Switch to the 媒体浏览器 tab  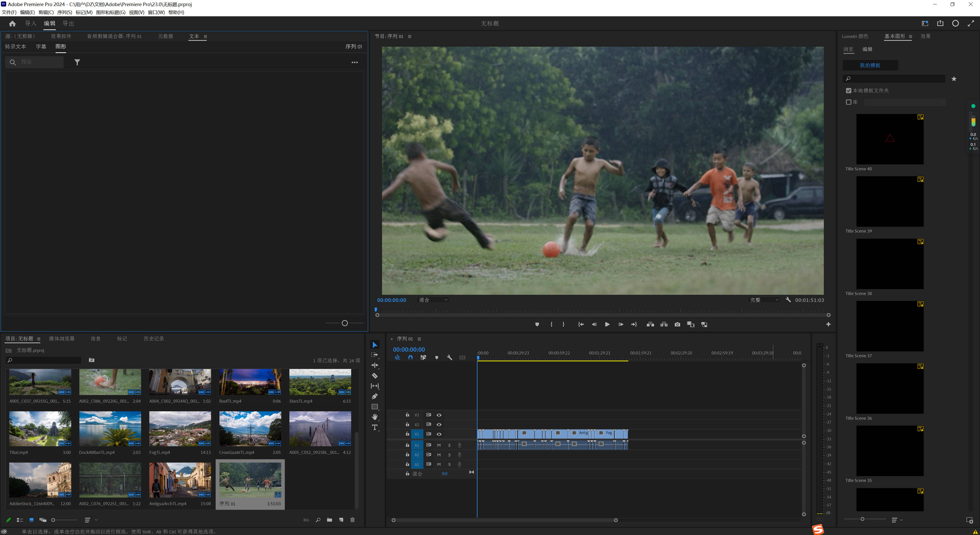coord(62,338)
